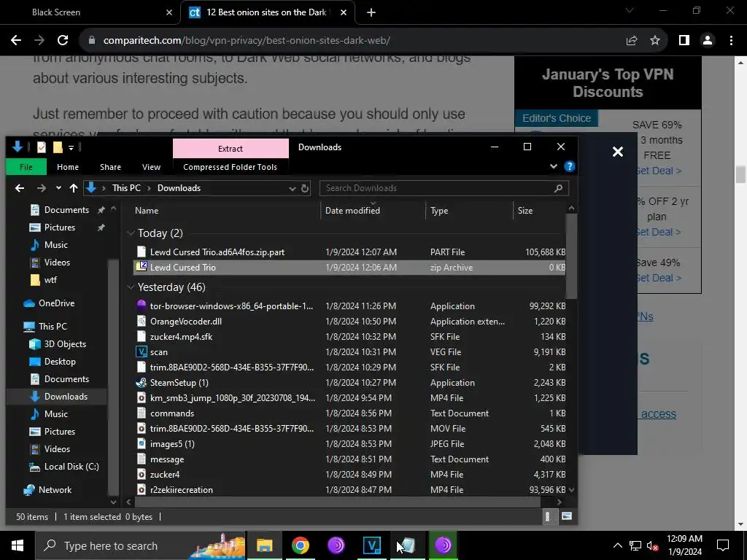Screen dimensions: 747x560
Task: Select OneDrive in the navigation pane
Action: coord(56,303)
